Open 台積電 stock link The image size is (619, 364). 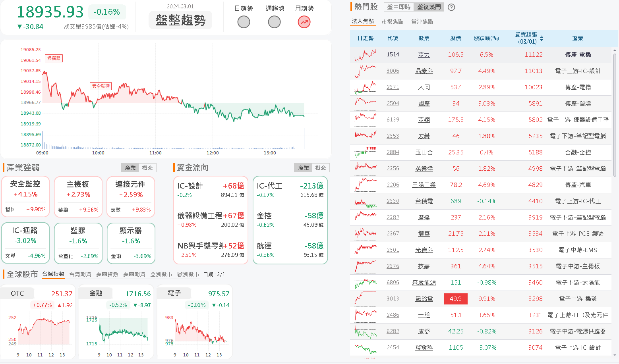[x=424, y=201]
